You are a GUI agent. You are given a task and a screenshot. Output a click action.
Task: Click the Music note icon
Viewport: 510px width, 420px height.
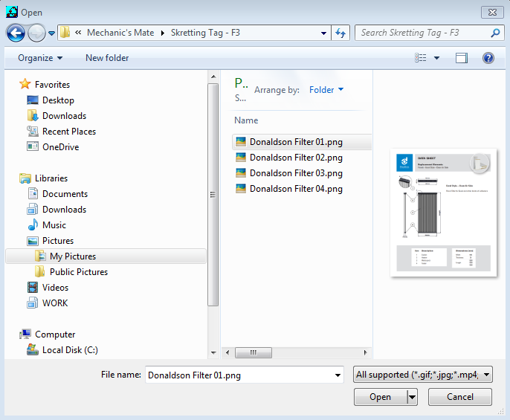[33, 224]
